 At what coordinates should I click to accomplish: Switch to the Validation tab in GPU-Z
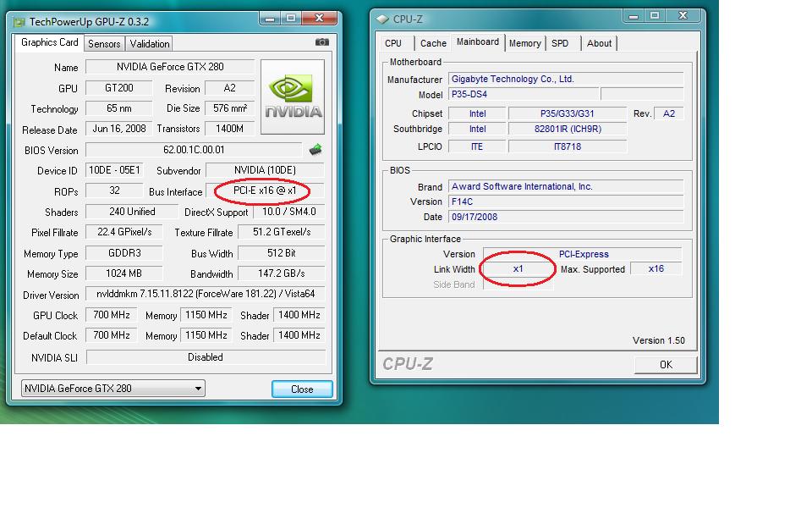[x=149, y=43]
